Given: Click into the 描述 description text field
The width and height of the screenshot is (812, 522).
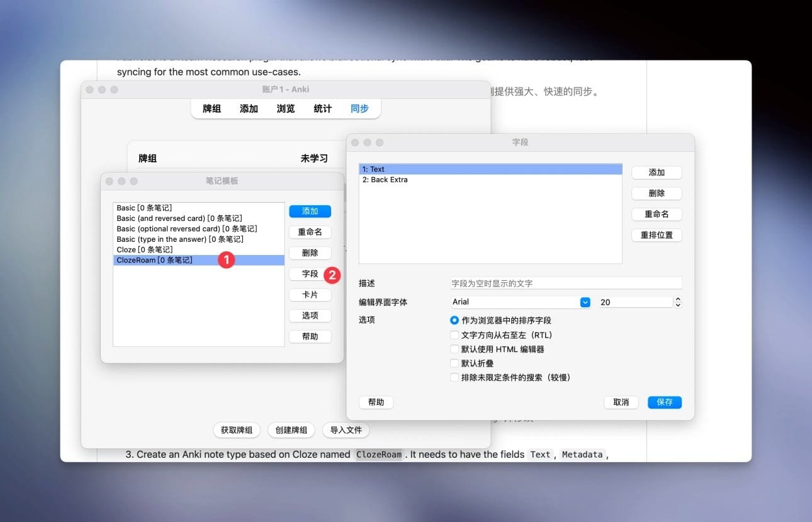Looking at the screenshot, I should [x=565, y=283].
